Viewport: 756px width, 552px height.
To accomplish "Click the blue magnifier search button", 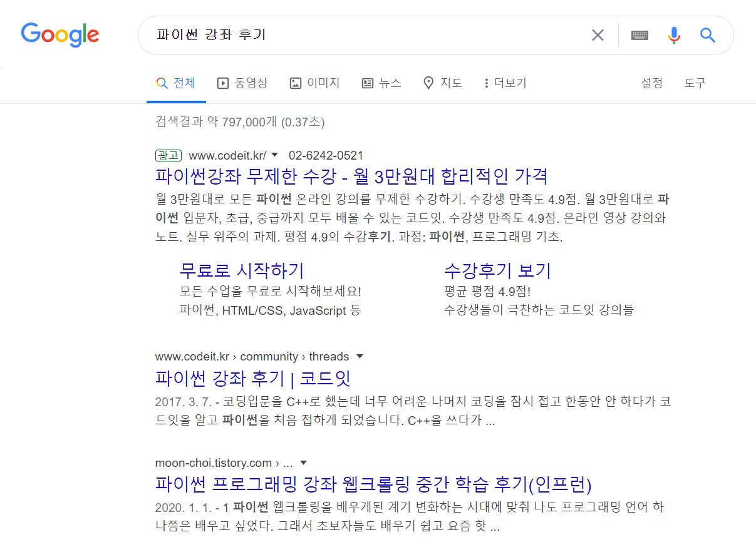I will 708,35.
